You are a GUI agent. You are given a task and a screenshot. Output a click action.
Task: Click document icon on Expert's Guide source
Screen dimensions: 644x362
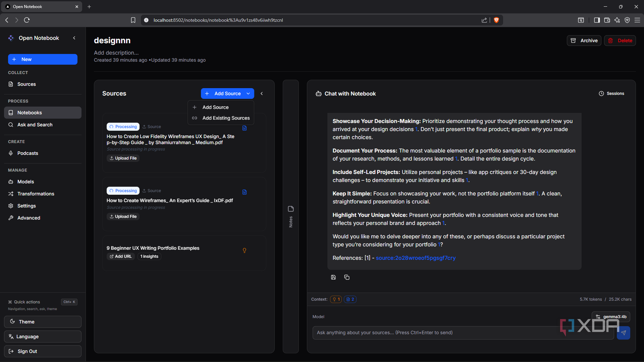point(244,192)
